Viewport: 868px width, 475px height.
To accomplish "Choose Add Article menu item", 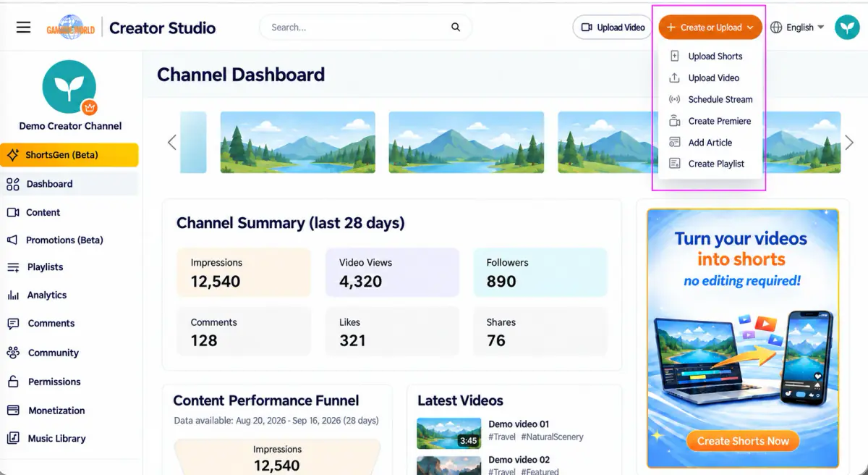I will point(710,143).
